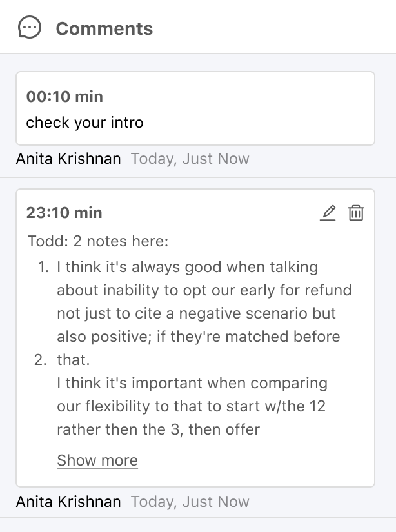Click 'Today, Just Now' under the second comment
Image resolution: width=396 pixels, height=532 pixels.
pyautogui.click(x=190, y=502)
